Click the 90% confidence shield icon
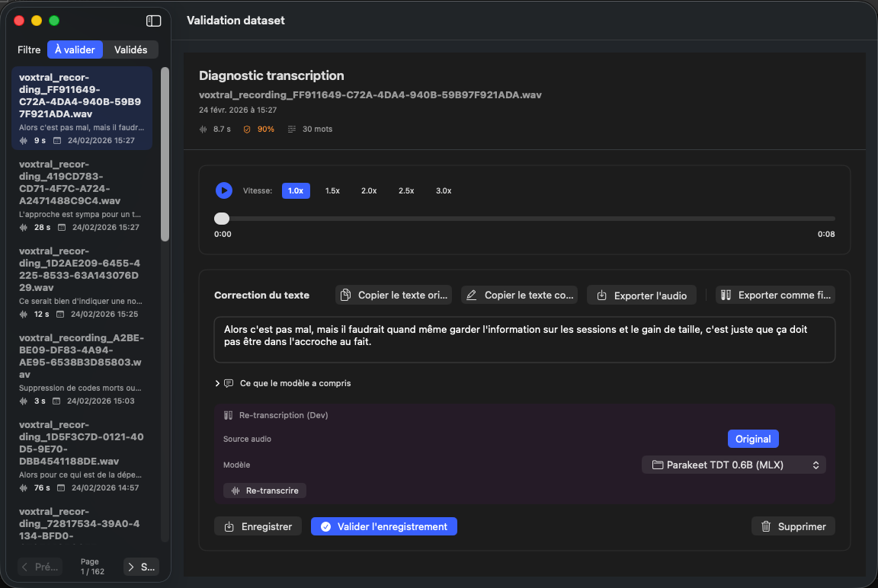 (x=247, y=129)
